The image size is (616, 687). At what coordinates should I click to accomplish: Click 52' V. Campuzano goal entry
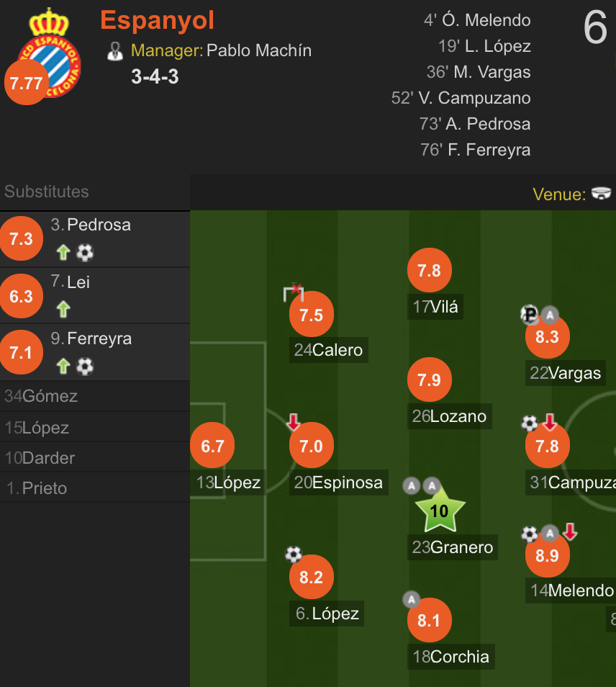461,98
